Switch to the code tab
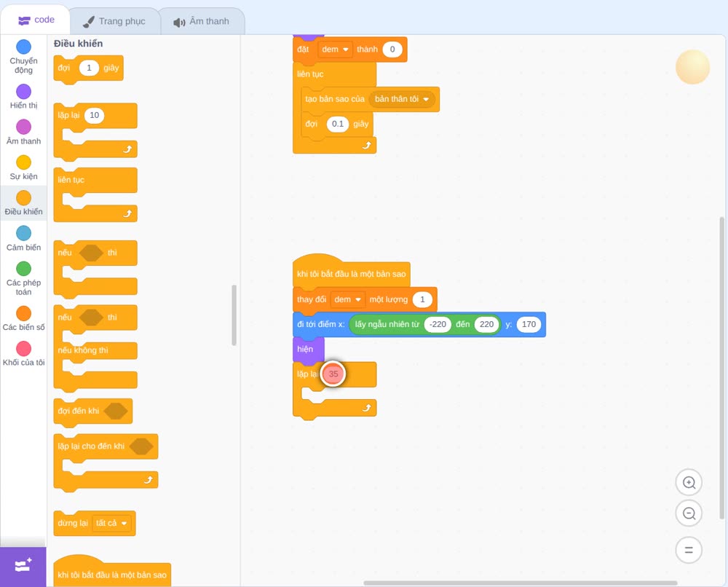The width and height of the screenshot is (728, 587). [x=36, y=20]
